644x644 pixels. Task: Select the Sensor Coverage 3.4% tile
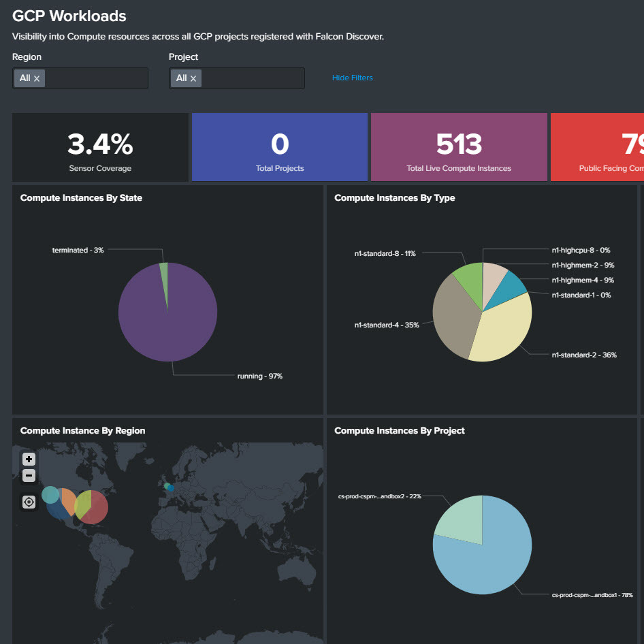coord(100,148)
